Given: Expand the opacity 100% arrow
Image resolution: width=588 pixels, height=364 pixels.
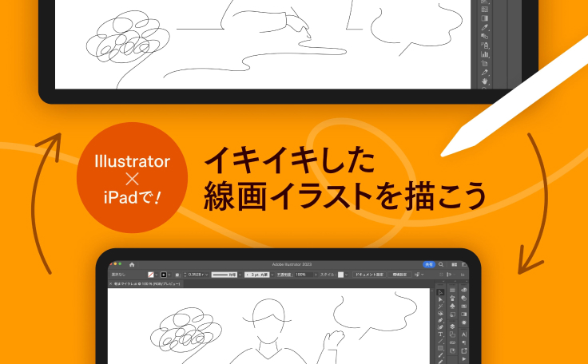Looking at the screenshot, I should (x=316, y=275).
